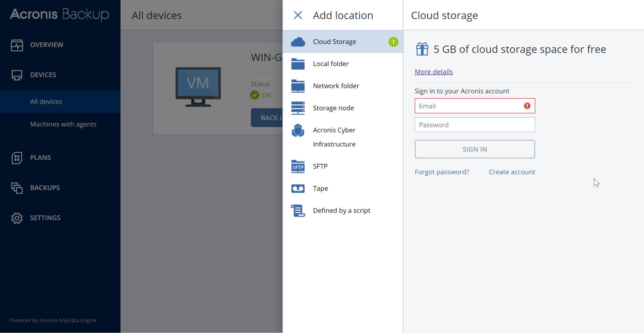Image resolution: width=644 pixels, height=333 pixels.
Task: Select the Storage node label
Action: [333, 108]
